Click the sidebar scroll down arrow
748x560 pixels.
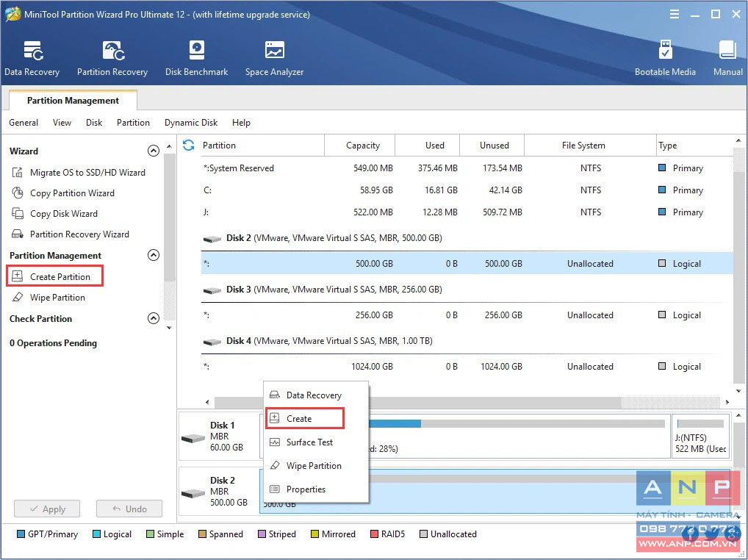[x=169, y=328]
